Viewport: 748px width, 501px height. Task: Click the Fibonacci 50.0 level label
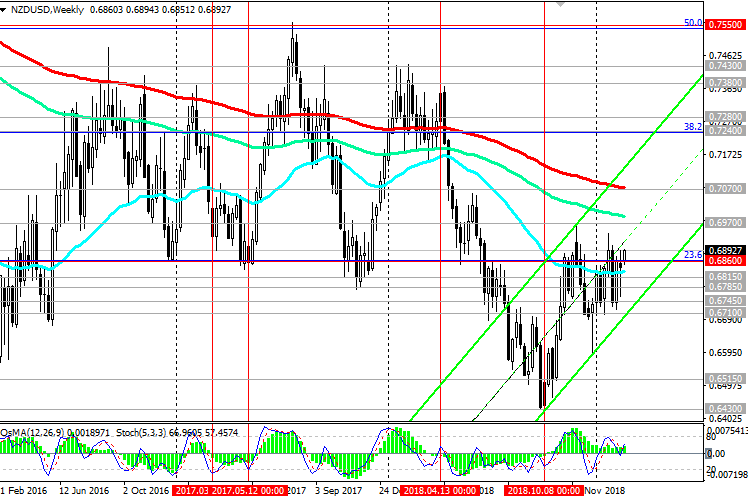click(x=693, y=22)
